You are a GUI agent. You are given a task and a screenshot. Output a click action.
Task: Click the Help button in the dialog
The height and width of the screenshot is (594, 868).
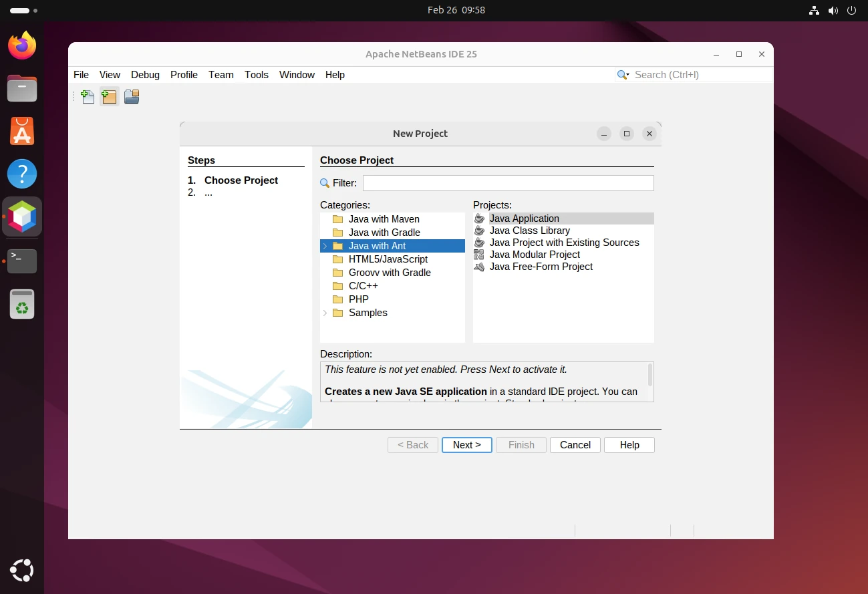[x=629, y=445]
